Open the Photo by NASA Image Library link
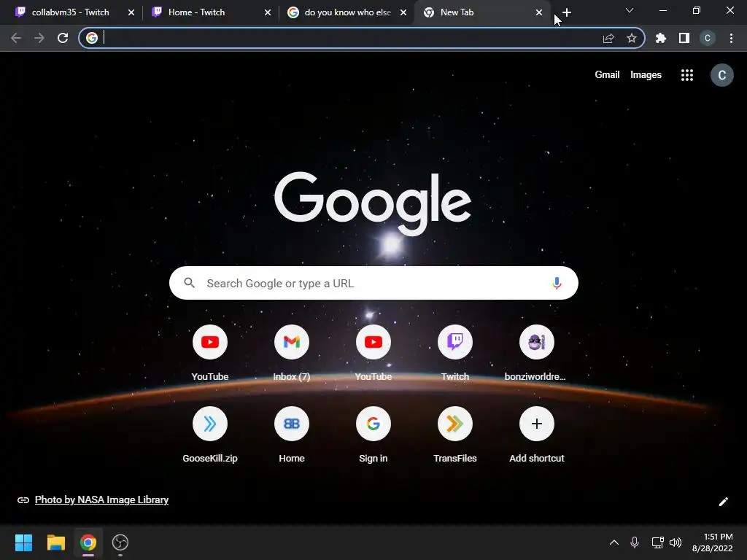 (x=101, y=499)
